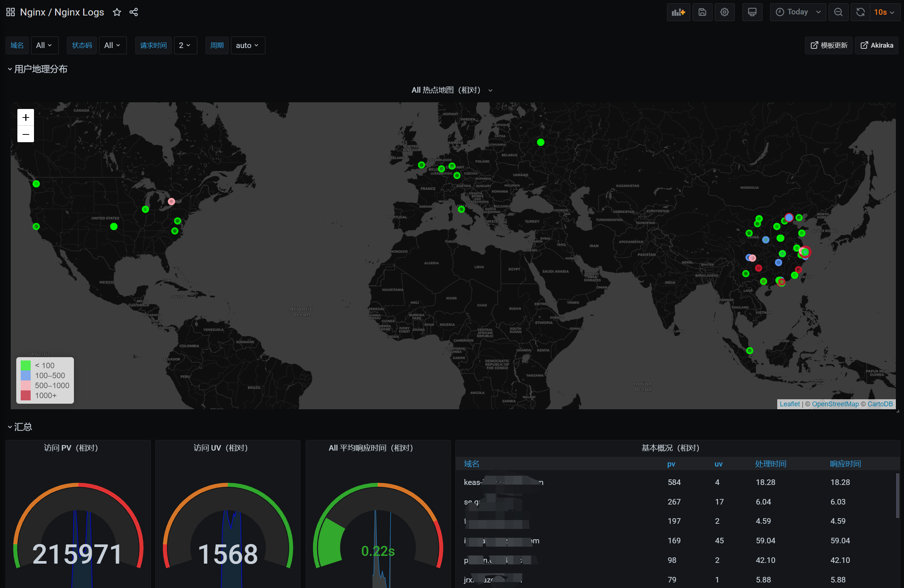Click pv value 584 in table
The image size is (904, 588).
(674, 482)
